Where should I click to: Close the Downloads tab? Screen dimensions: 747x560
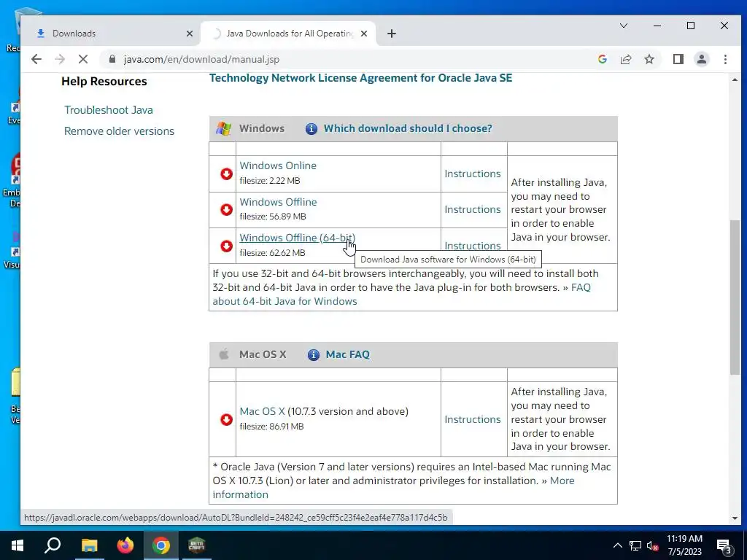point(189,34)
